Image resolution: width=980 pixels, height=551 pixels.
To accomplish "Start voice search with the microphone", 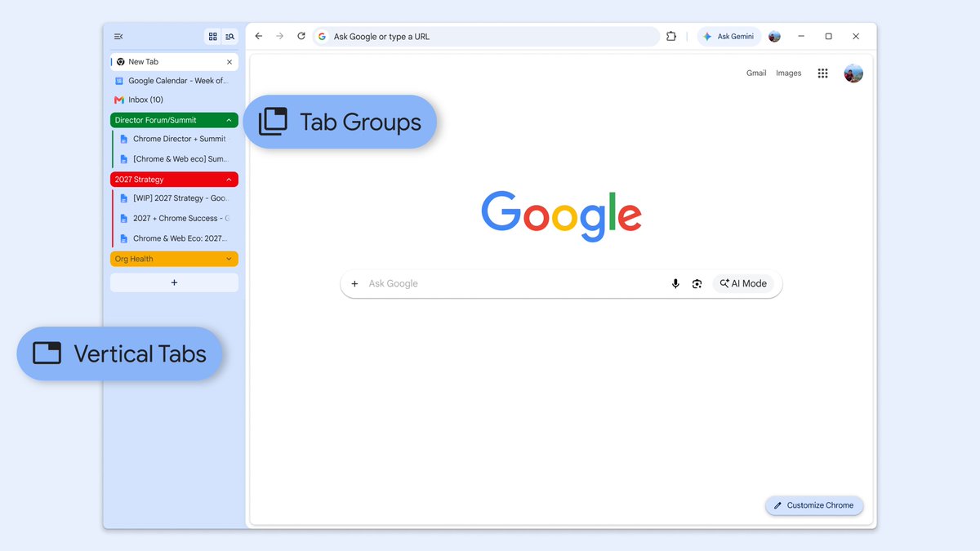I will click(675, 284).
